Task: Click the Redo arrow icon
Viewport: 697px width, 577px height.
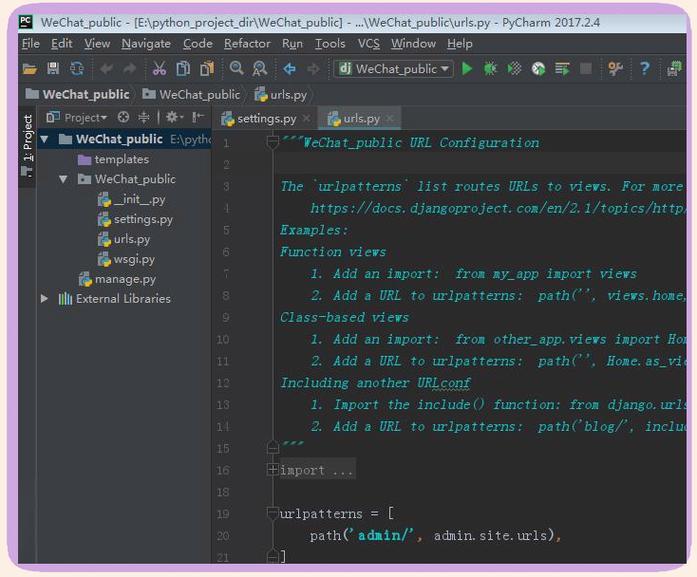Action: click(130, 69)
